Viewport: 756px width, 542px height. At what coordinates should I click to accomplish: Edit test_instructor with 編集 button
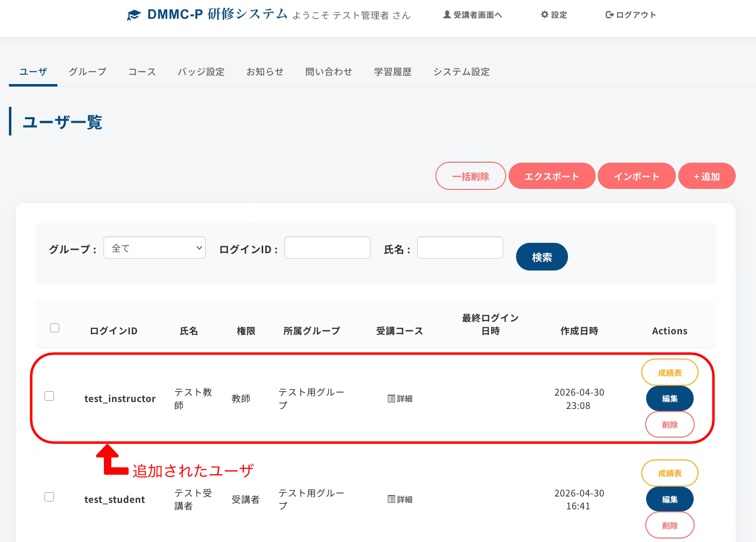click(x=669, y=399)
